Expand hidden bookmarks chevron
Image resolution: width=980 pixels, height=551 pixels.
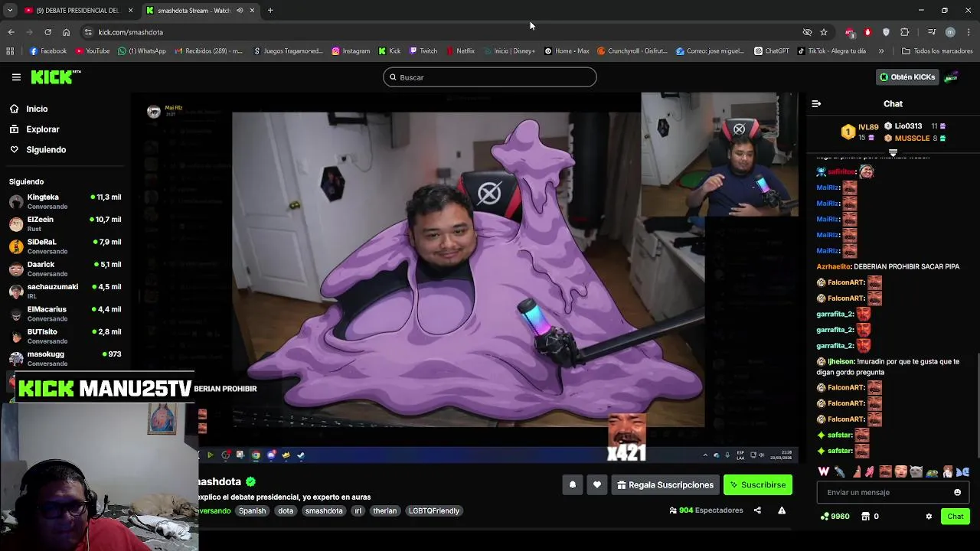coord(881,51)
